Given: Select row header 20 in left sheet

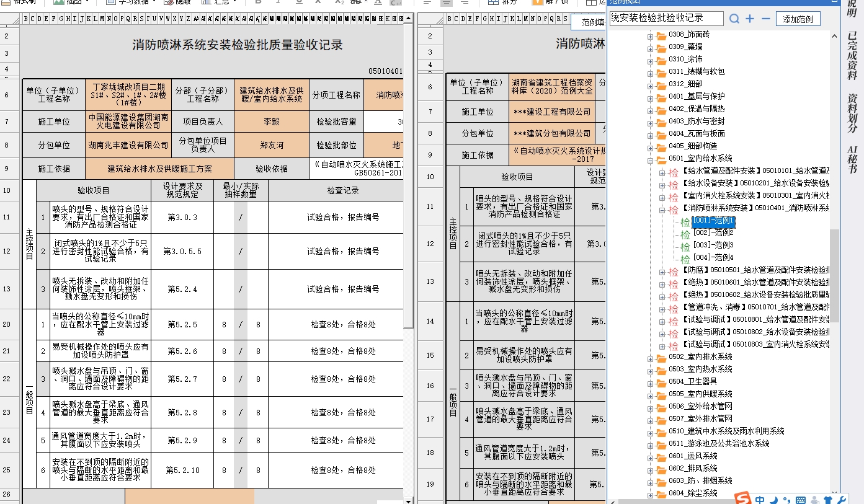Looking at the screenshot, I should [7, 324].
